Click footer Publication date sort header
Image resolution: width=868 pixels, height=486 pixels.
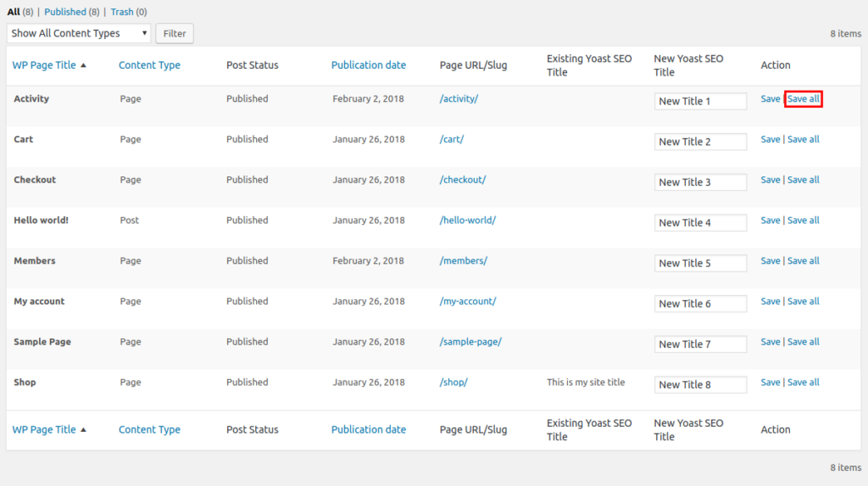coord(368,430)
